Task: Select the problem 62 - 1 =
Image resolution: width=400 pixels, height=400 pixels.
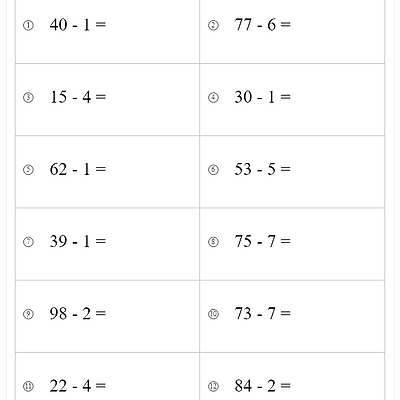Action: [78, 169]
